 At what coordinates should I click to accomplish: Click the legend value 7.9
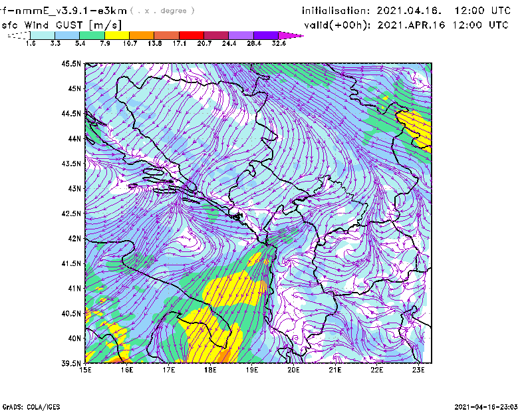(x=105, y=43)
